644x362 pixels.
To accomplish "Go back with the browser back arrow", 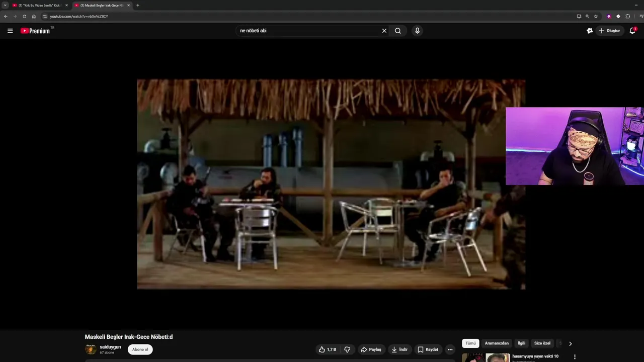I will (6, 16).
